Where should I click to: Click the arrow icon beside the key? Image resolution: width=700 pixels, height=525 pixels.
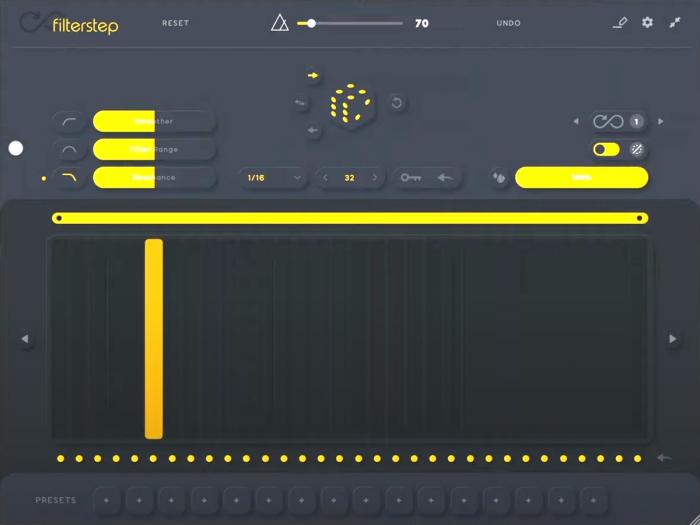pyautogui.click(x=445, y=178)
